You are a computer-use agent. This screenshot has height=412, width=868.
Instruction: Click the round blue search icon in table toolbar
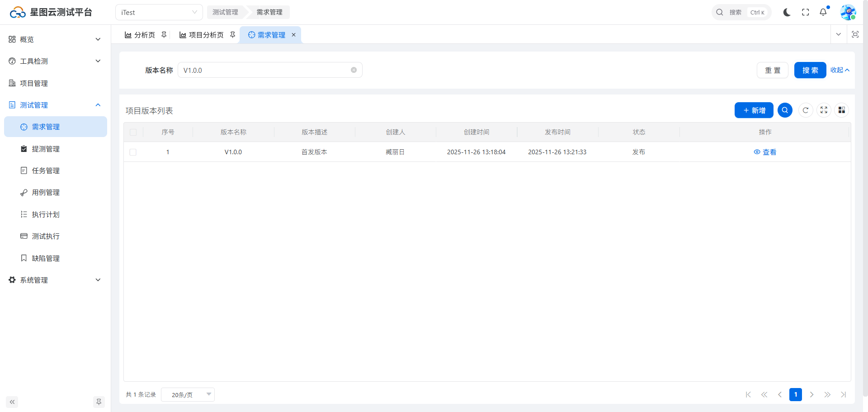coord(785,110)
